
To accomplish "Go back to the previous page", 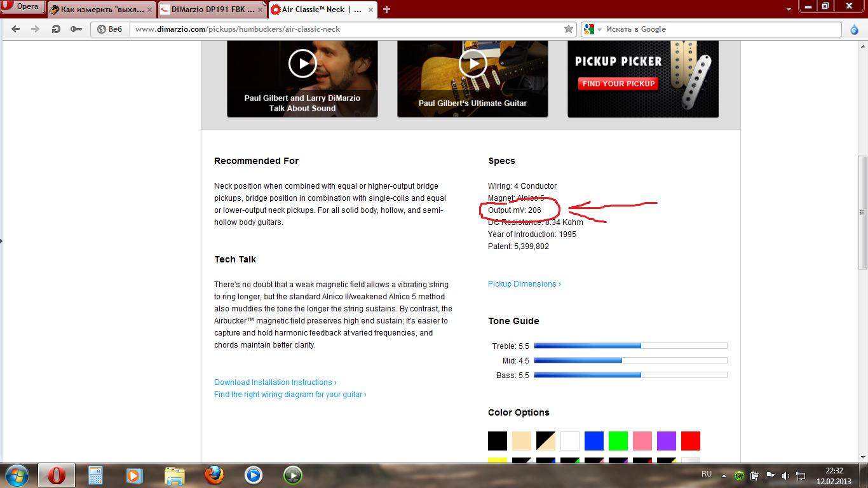I will 16,29.
